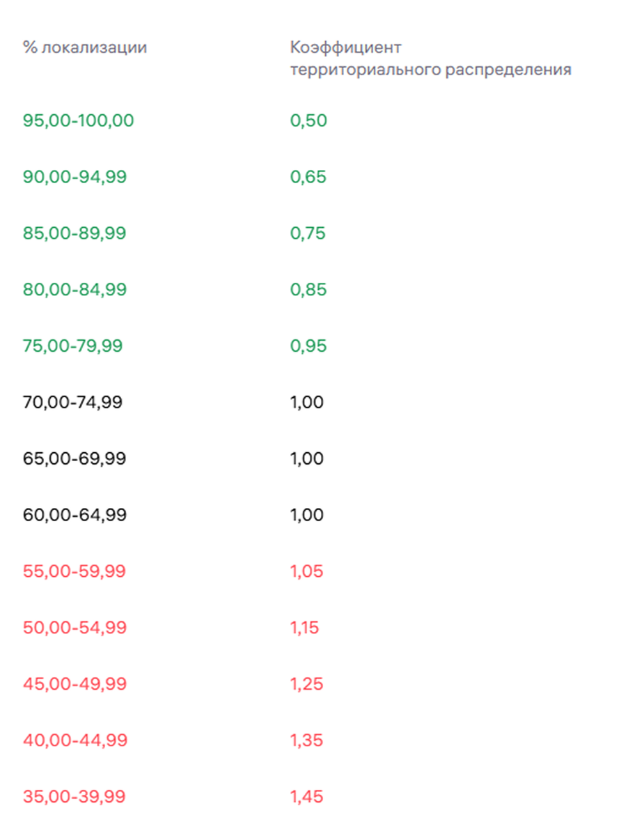Click 'Коэффициент территориального распределения' header
The width and height of the screenshot is (644, 836).
coord(430,59)
